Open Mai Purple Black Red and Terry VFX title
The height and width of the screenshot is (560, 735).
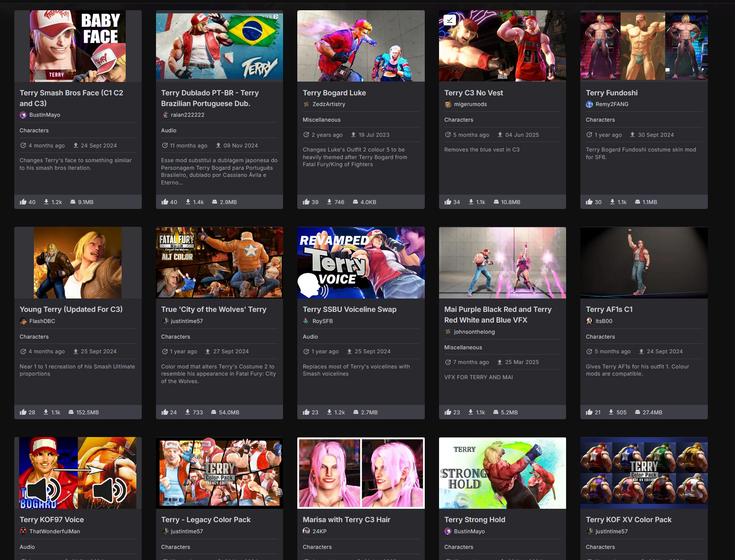(x=498, y=315)
